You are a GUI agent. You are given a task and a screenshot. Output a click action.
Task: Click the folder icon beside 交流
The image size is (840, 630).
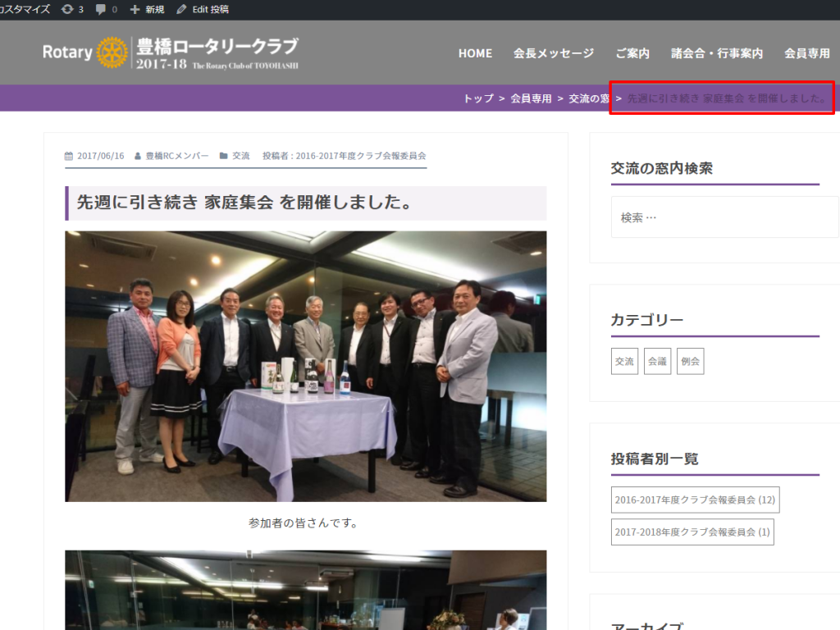223,156
